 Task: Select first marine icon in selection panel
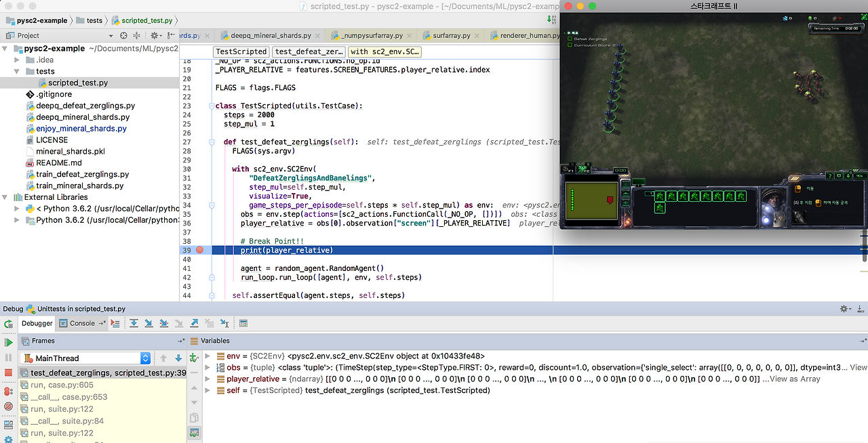(x=659, y=196)
